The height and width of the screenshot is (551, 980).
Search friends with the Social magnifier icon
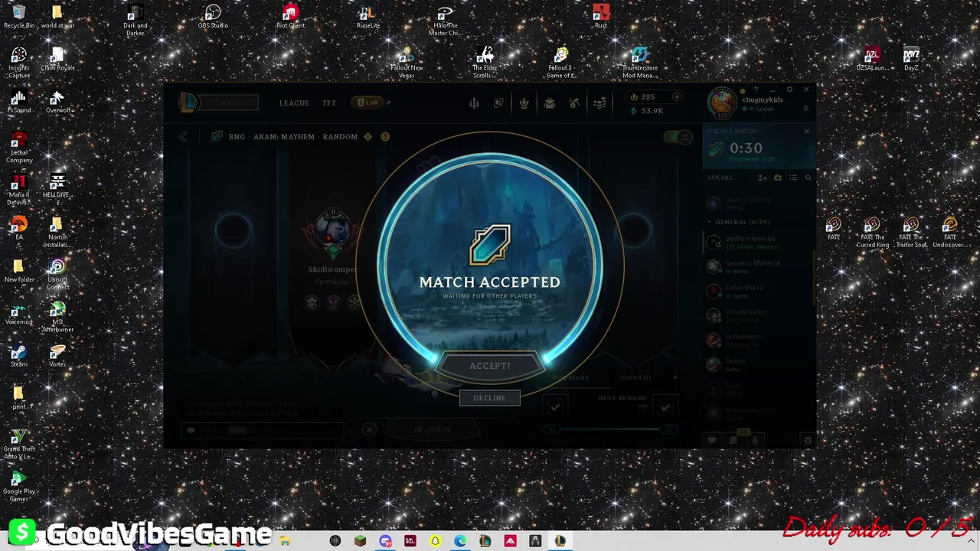pyautogui.click(x=808, y=178)
